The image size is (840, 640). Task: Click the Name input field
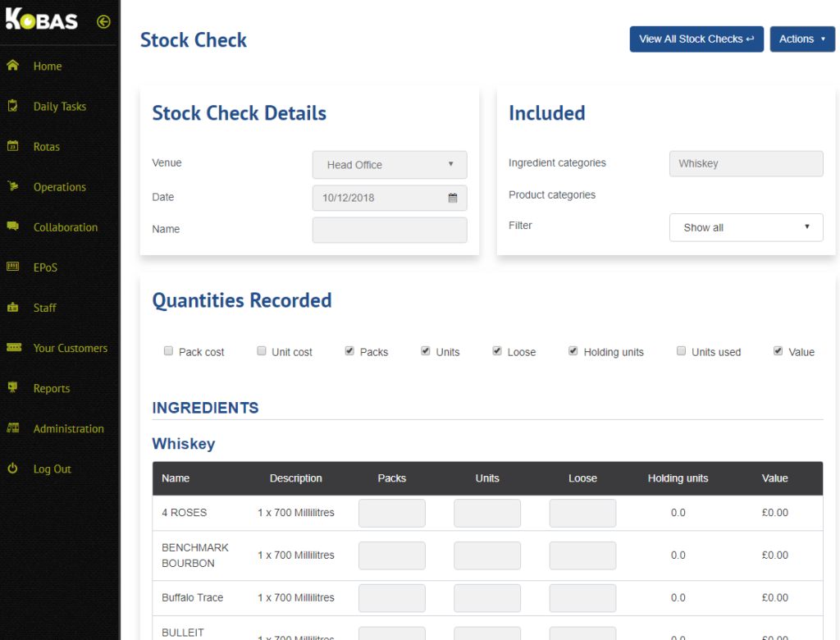390,230
